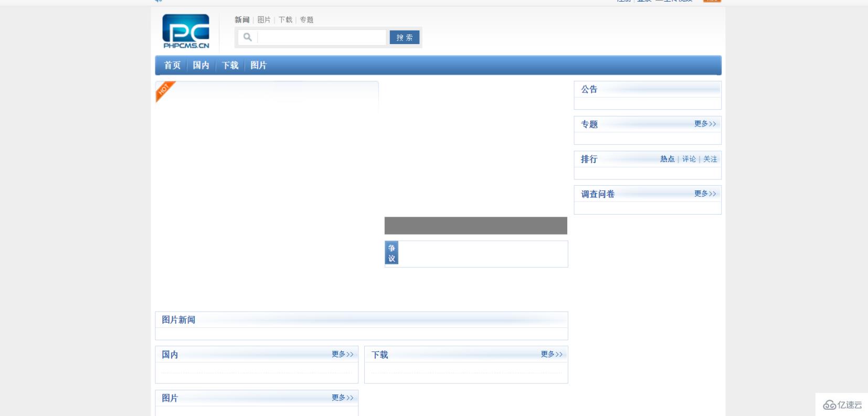The width and height of the screenshot is (868, 416).
Task: Focus the search text input field
Action: 322,37
